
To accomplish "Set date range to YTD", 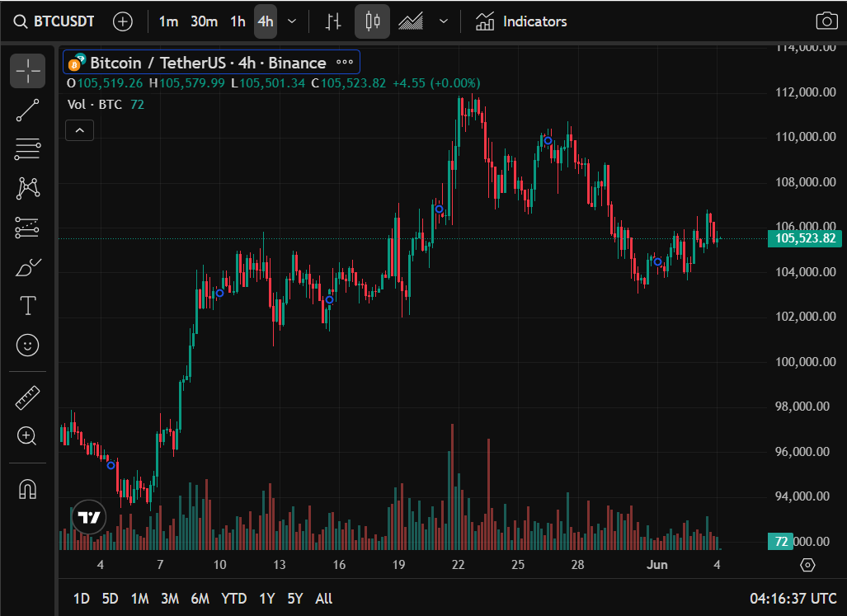I will tap(234, 599).
